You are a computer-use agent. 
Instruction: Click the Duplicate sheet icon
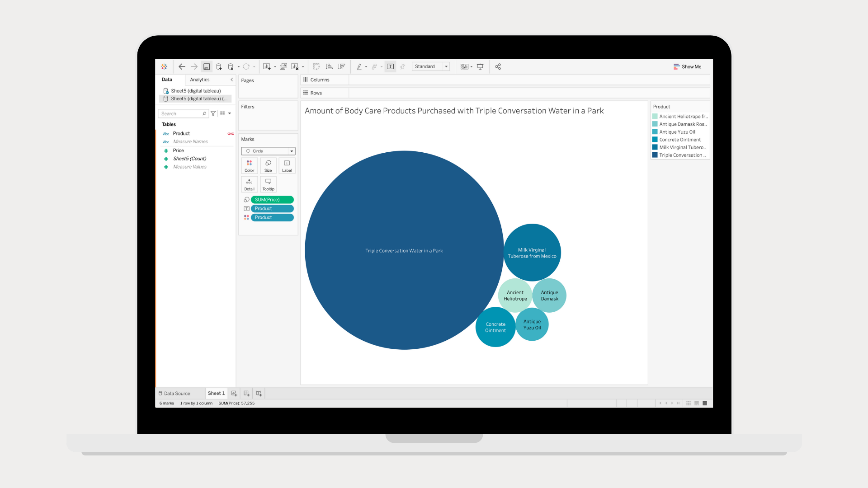[x=283, y=66]
